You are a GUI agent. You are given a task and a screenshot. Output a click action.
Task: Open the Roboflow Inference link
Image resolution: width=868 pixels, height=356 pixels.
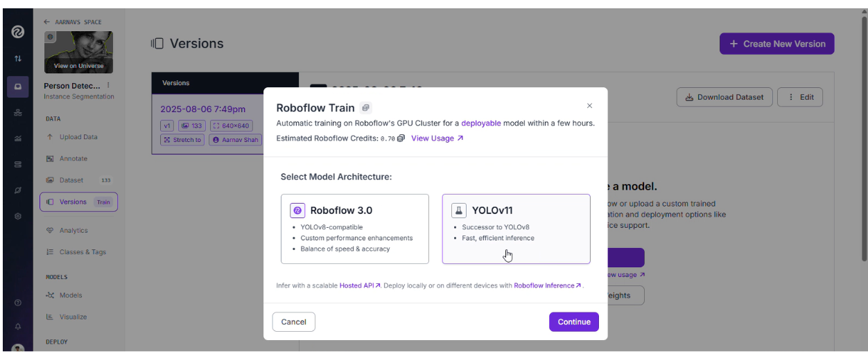click(548, 285)
